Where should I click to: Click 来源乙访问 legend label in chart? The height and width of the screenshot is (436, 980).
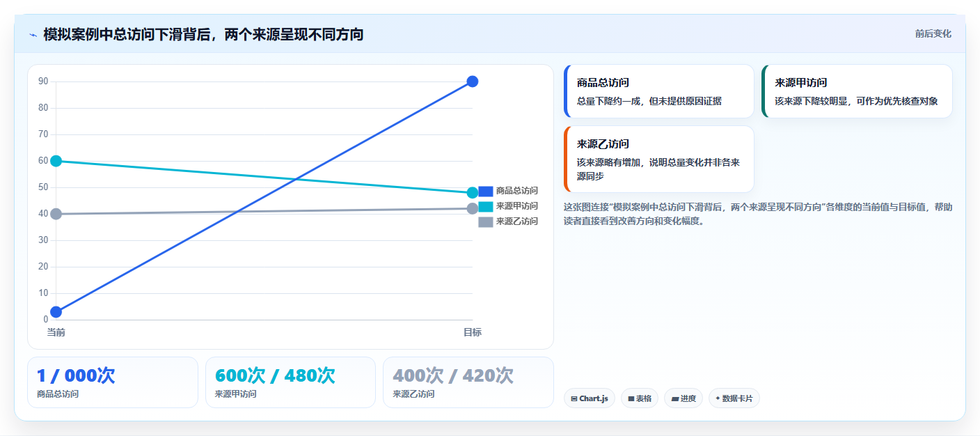tap(517, 221)
